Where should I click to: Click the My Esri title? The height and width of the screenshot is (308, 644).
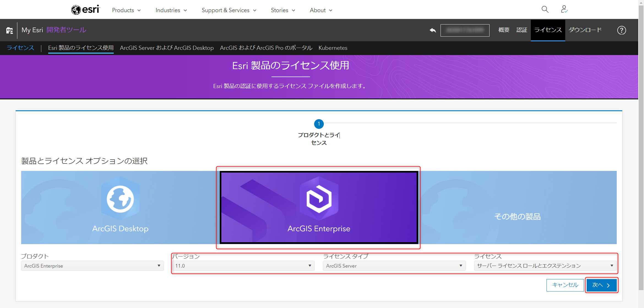point(32,30)
